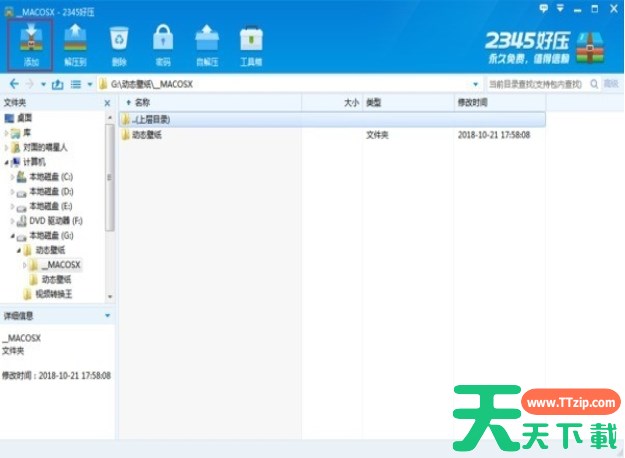Click folder tree scrollbar up arrow
The height and width of the screenshot is (458, 625).
pyautogui.click(x=110, y=118)
